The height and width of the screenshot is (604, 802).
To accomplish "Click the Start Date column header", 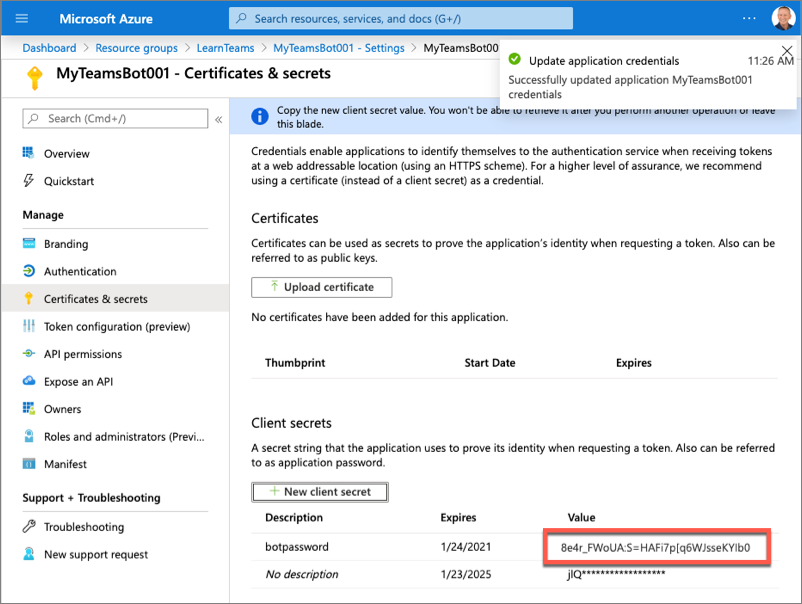I will pyautogui.click(x=489, y=363).
